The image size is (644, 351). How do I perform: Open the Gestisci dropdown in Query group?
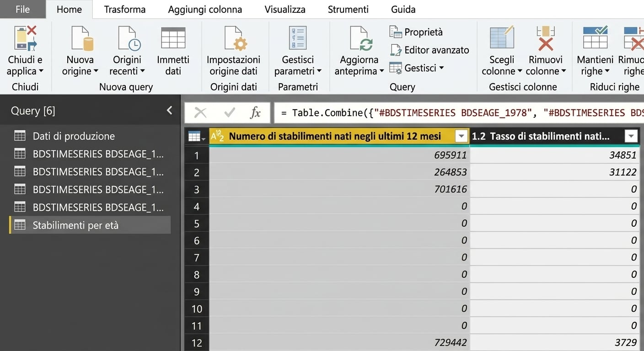click(x=417, y=68)
